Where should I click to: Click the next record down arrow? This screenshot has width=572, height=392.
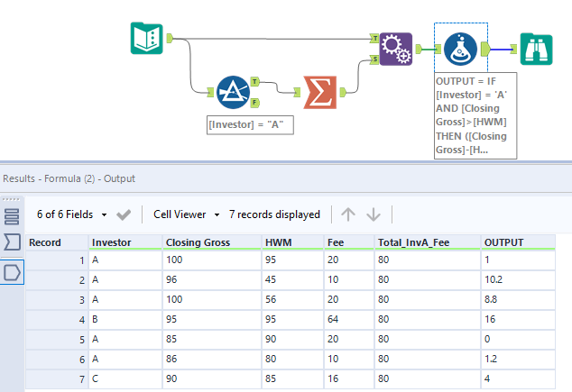374,214
